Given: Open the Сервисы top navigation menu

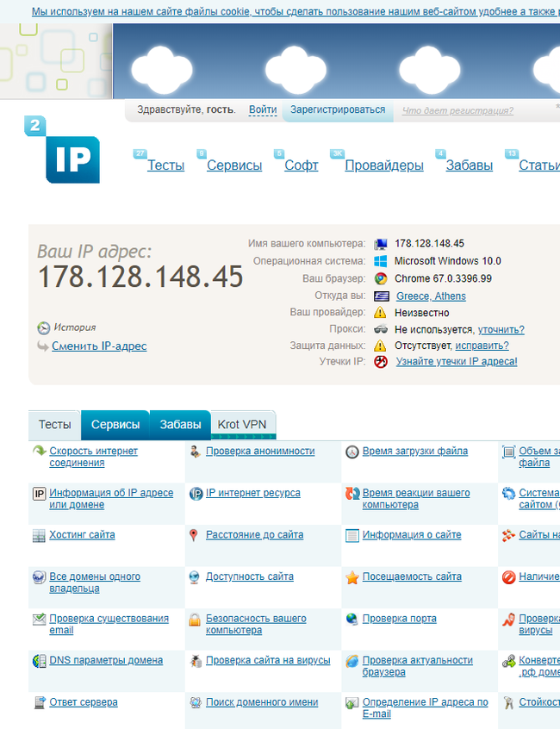Looking at the screenshot, I should click(234, 165).
